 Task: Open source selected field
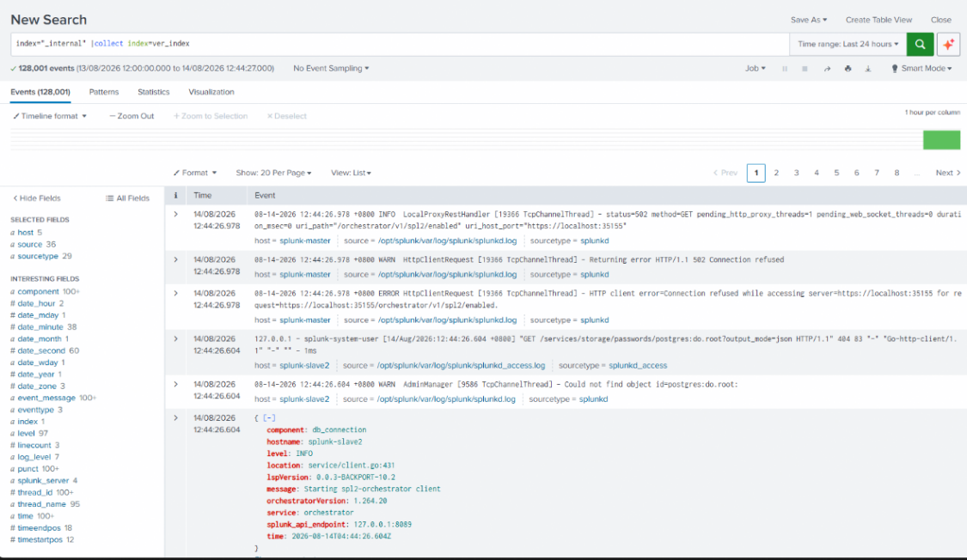tap(29, 244)
